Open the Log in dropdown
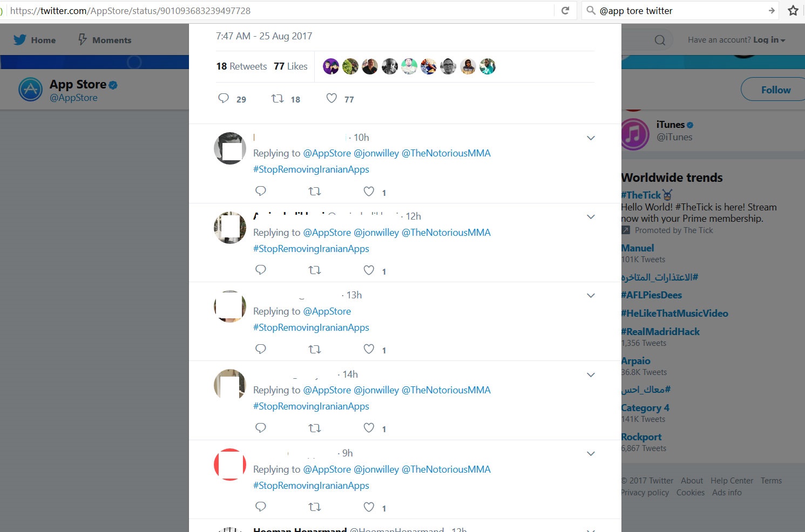The width and height of the screenshot is (805, 532). pyautogui.click(x=769, y=40)
